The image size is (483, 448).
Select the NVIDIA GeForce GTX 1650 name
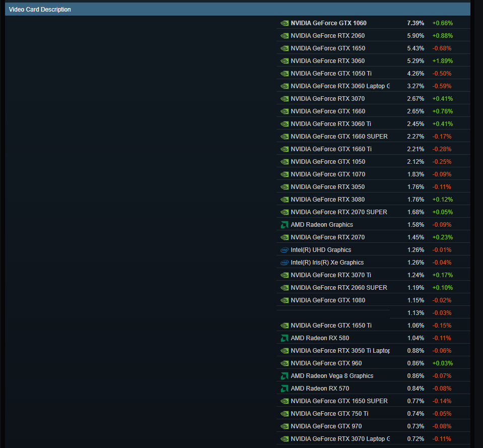click(x=328, y=48)
